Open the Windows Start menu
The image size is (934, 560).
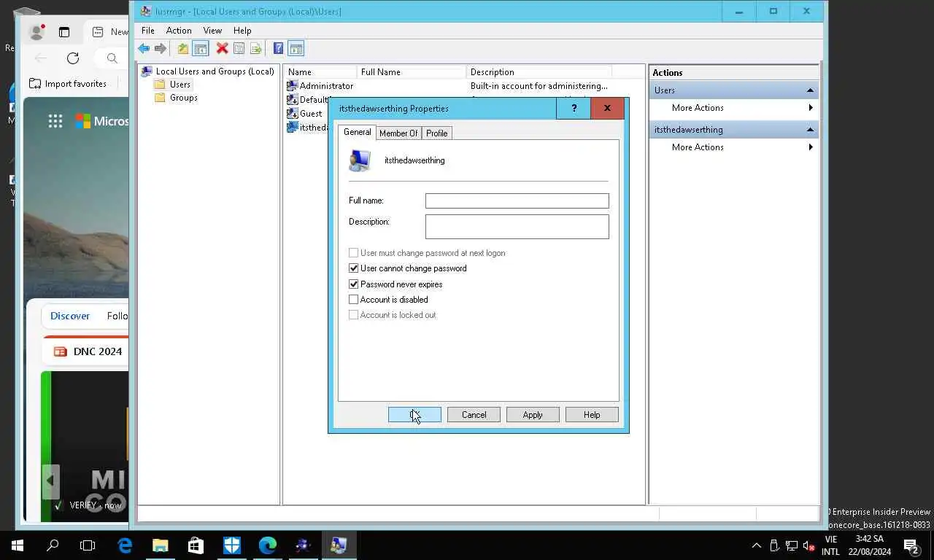pos(18,545)
